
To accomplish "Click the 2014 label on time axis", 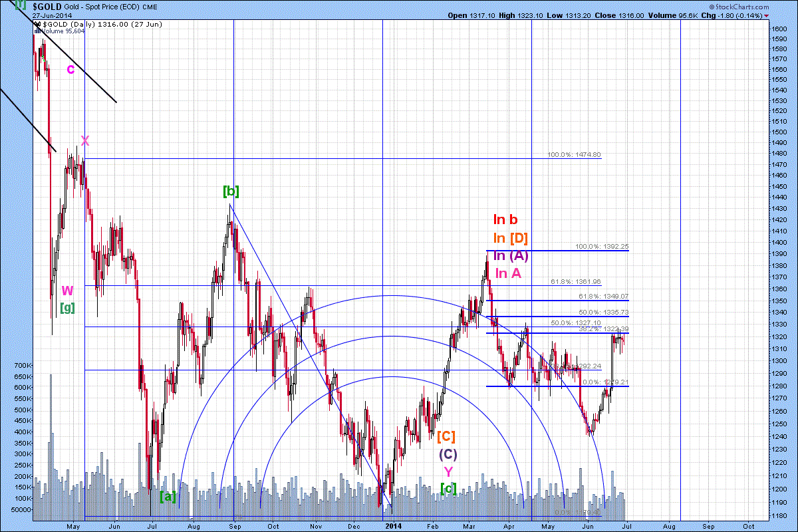I will tap(393, 525).
